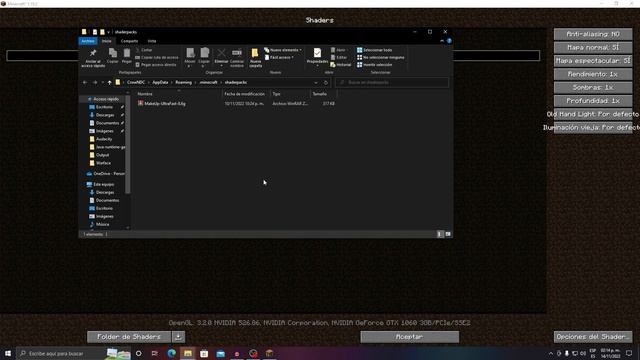
Task: Sort by Fecha de modificación column header
Action: click(246, 94)
